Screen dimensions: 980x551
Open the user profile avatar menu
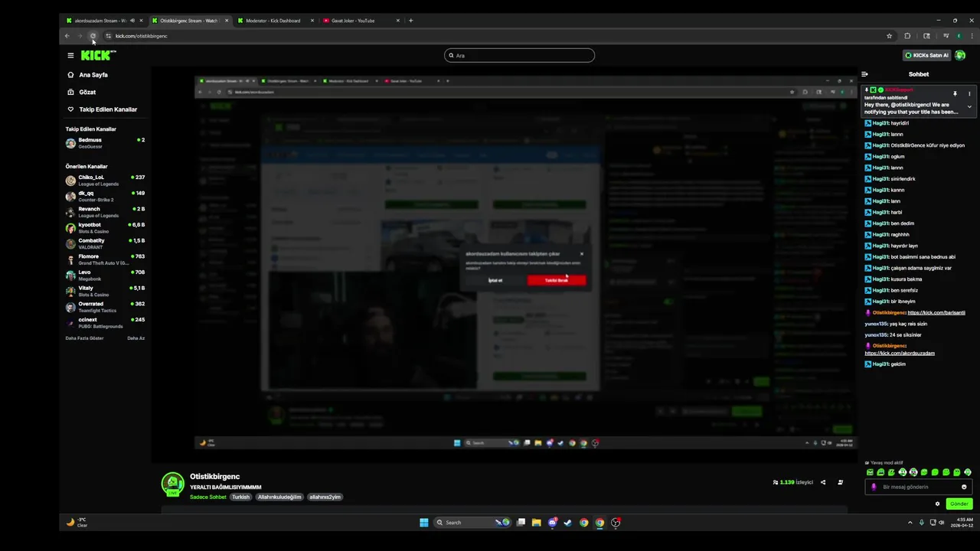click(960, 55)
